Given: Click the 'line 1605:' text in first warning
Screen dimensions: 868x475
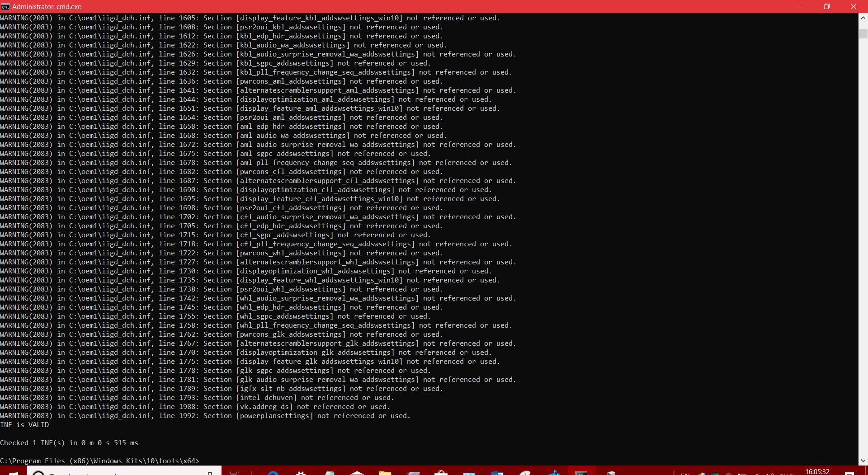Looking at the screenshot, I should [179, 18].
